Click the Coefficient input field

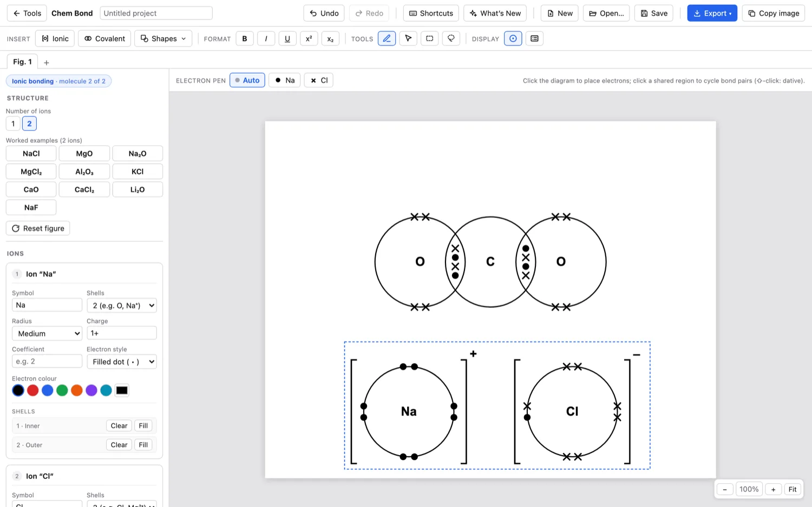click(x=47, y=361)
